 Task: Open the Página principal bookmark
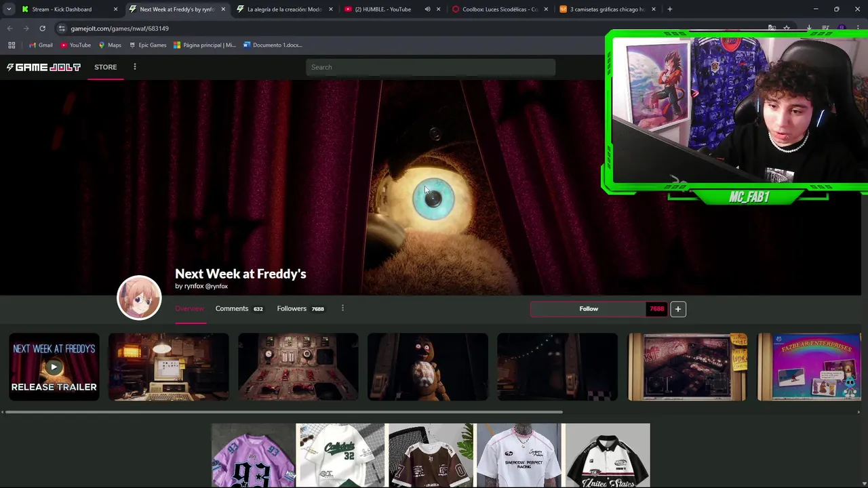tap(205, 45)
